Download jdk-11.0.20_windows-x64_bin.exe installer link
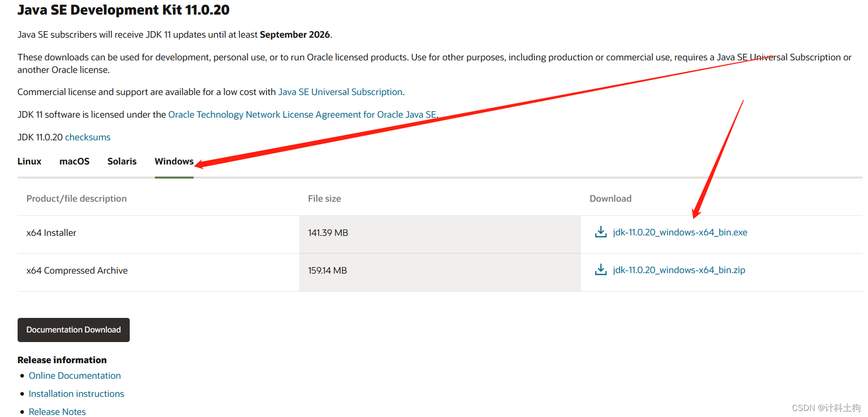 (680, 232)
